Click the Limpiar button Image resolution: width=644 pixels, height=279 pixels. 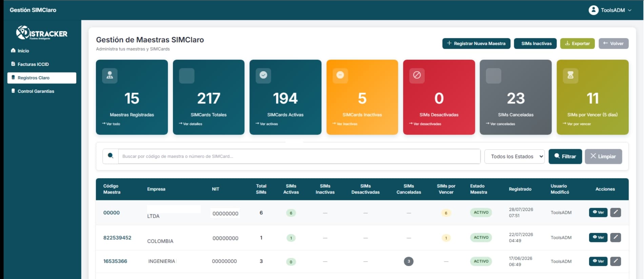(603, 156)
